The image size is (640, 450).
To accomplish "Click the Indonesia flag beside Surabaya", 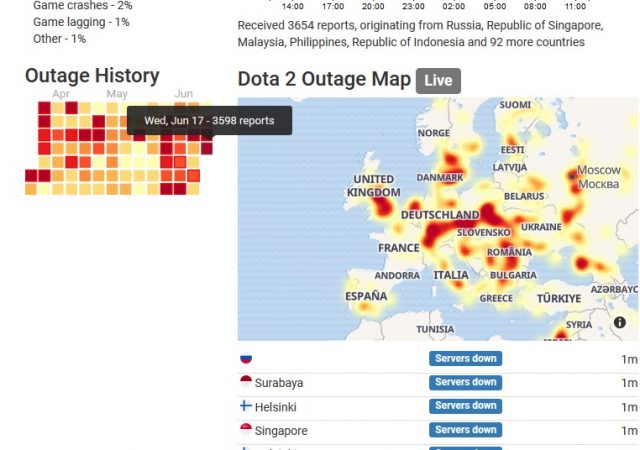I will (246, 382).
